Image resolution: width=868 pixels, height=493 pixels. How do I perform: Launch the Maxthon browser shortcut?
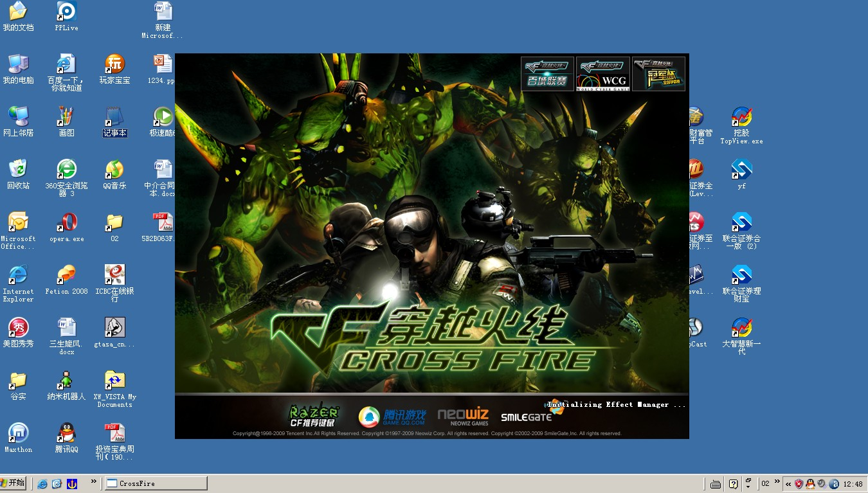coord(18,438)
